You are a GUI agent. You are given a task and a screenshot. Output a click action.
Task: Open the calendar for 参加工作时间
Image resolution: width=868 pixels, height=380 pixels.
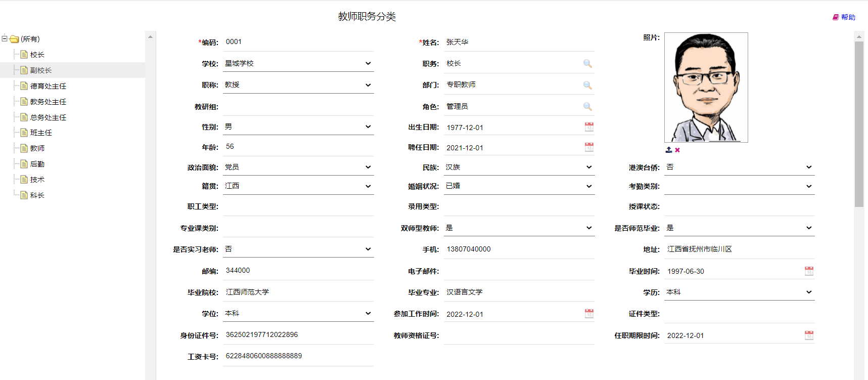pos(589,314)
